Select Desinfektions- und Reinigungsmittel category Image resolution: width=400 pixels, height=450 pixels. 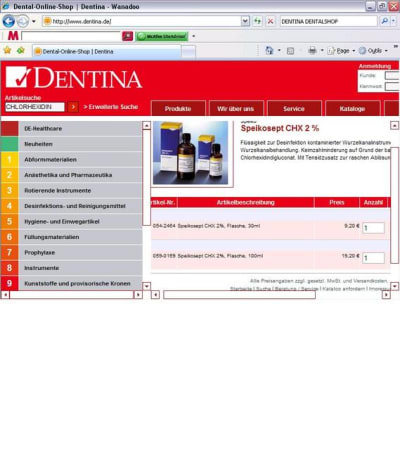(x=71, y=206)
